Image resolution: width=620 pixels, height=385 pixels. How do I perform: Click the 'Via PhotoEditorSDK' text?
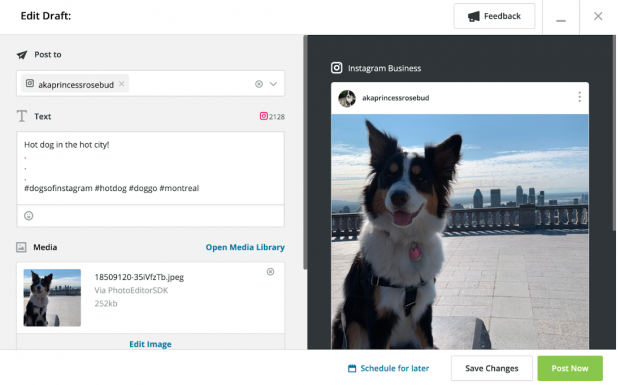coord(131,291)
